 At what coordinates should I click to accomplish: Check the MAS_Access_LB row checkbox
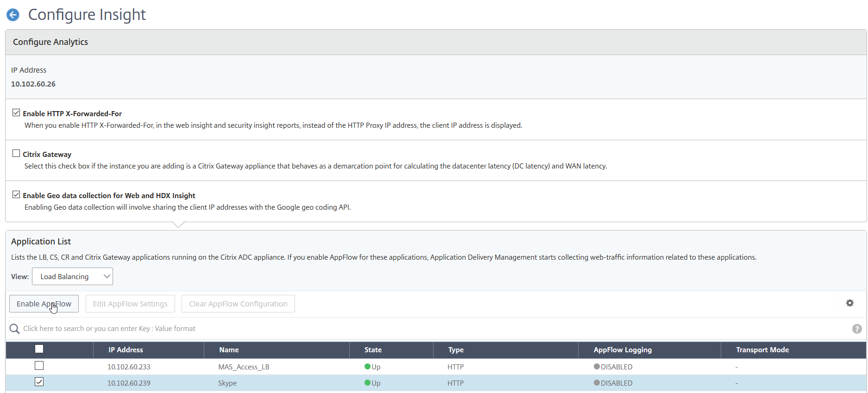(x=39, y=366)
